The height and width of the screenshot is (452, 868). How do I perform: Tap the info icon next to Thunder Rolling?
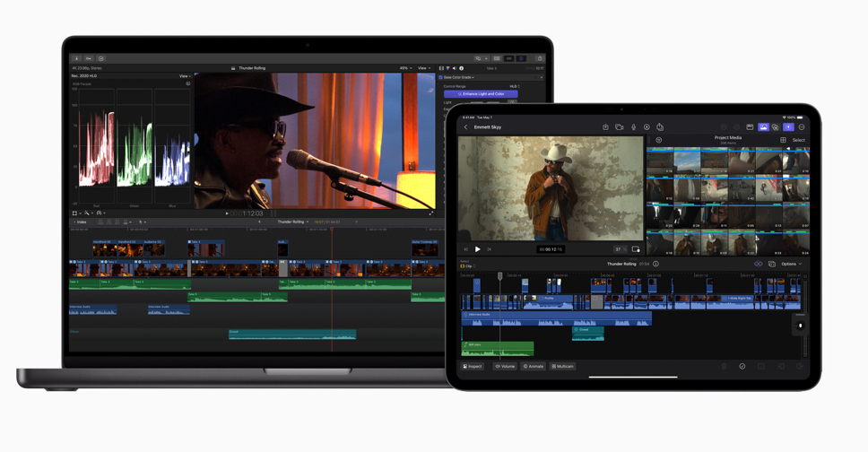tap(655, 264)
